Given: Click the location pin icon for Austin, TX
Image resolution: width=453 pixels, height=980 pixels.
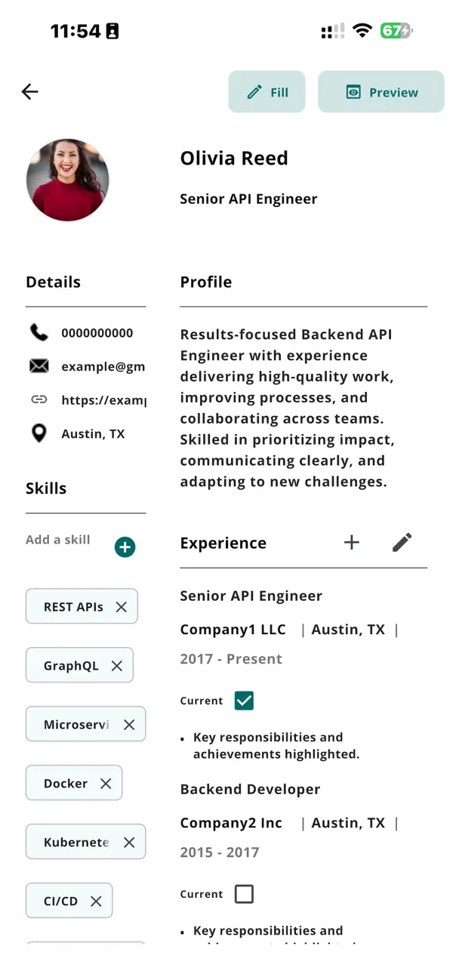Looking at the screenshot, I should (x=39, y=433).
